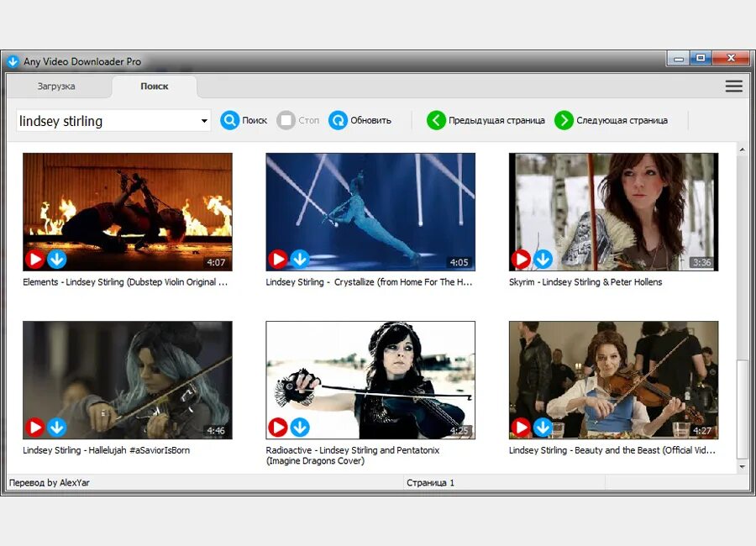Open the Hallelujah thumbnail
The width and height of the screenshot is (756, 546).
click(128, 380)
